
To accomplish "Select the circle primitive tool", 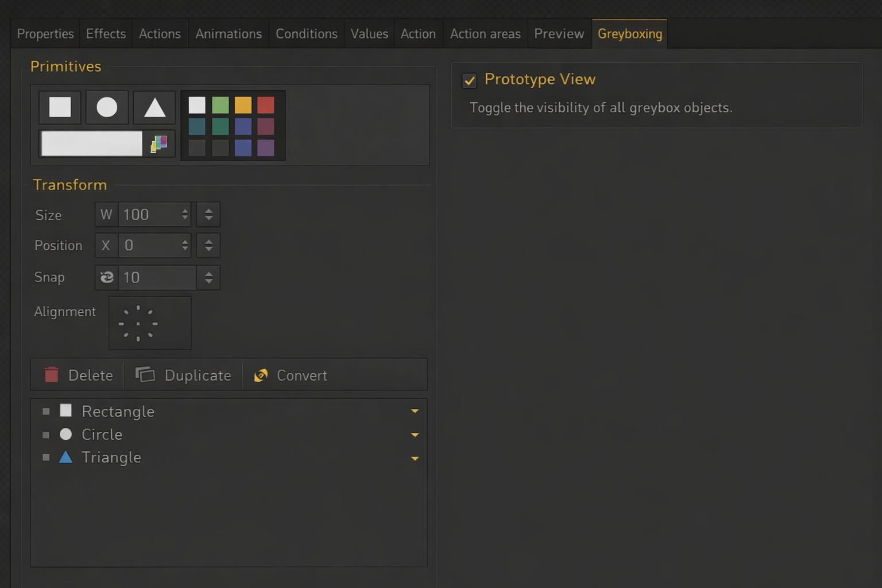I will pyautogui.click(x=107, y=107).
